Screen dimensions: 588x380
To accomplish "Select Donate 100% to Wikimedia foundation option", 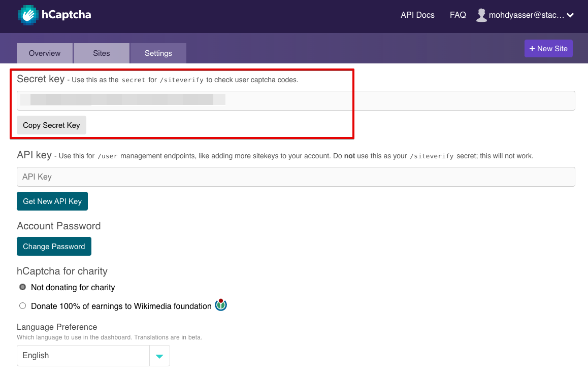I will point(22,306).
